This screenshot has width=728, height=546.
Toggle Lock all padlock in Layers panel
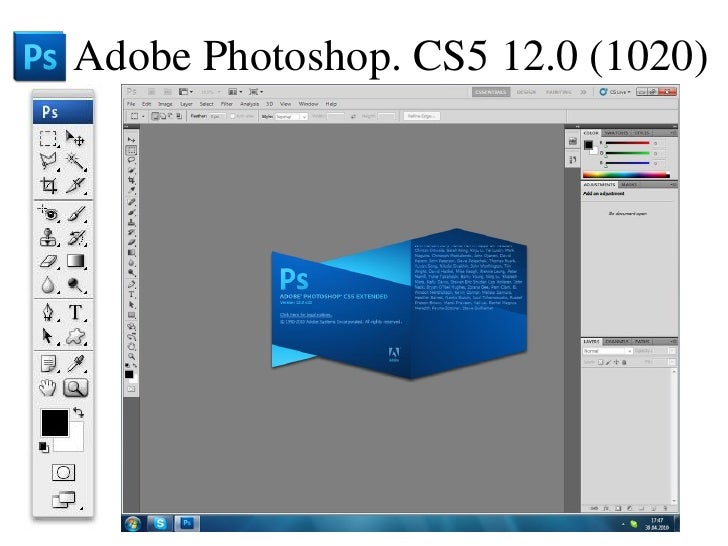[x=624, y=362]
